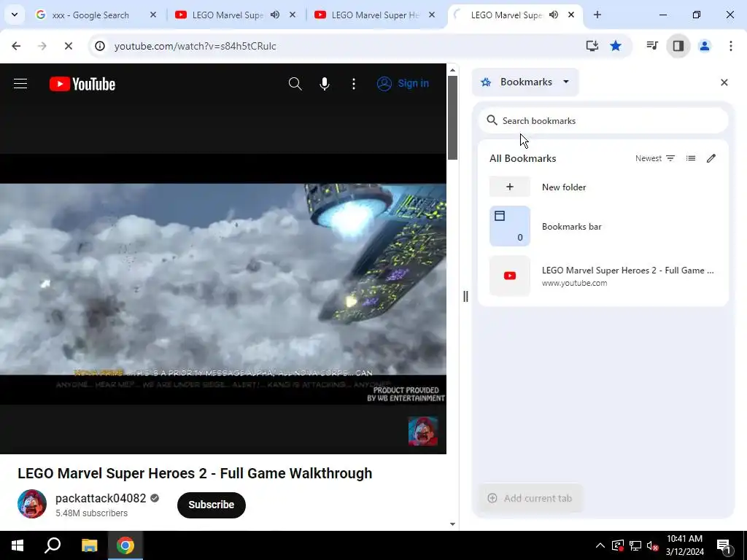Close the active LEGO Marvel tab
This screenshot has width=747, height=560.
pyautogui.click(x=570, y=15)
